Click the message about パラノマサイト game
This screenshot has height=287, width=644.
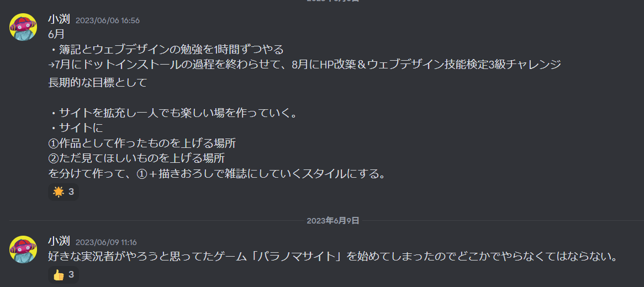pyautogui.click(x=333, y=257)
